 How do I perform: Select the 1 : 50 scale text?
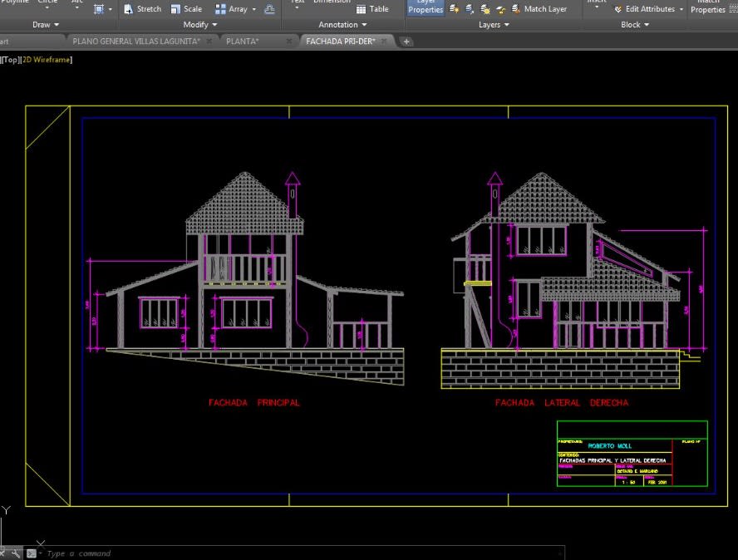[x=628, y=482]
